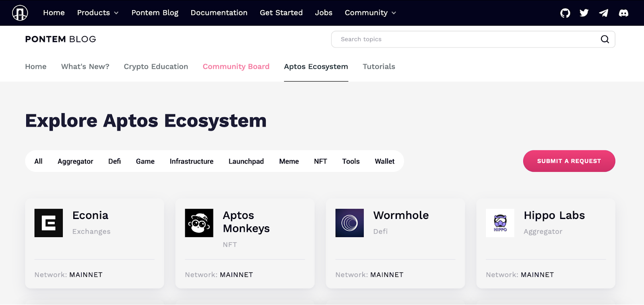Filter projects by Wallet category
The image size is (644, 305).
[384, 162]
